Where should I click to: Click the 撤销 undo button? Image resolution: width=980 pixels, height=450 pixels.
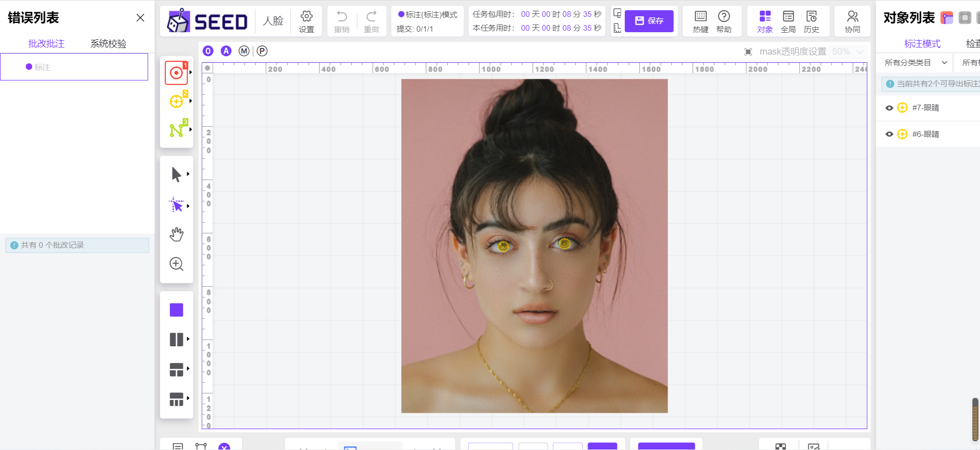(x=341, y=21)
